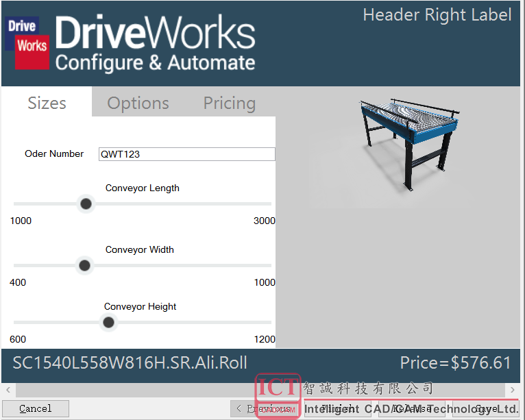
Task: Switch to the Sizes tab
Action: (x=47, y=103)
